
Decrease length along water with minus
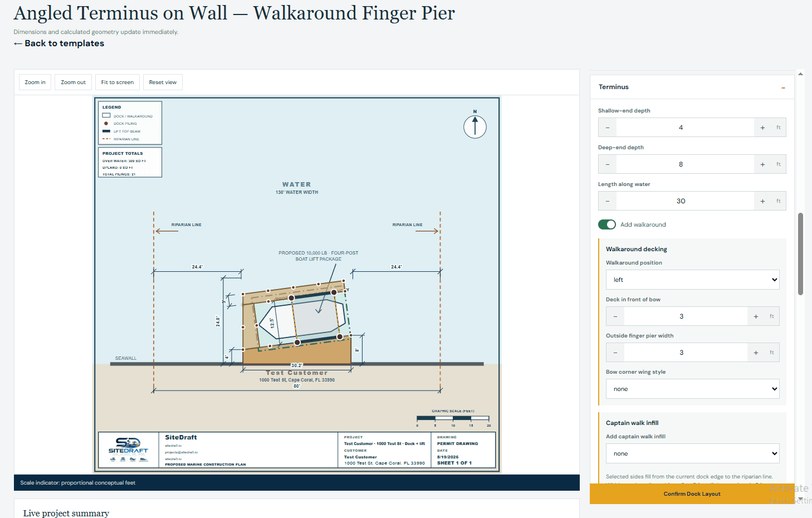(x=608, y=201)
